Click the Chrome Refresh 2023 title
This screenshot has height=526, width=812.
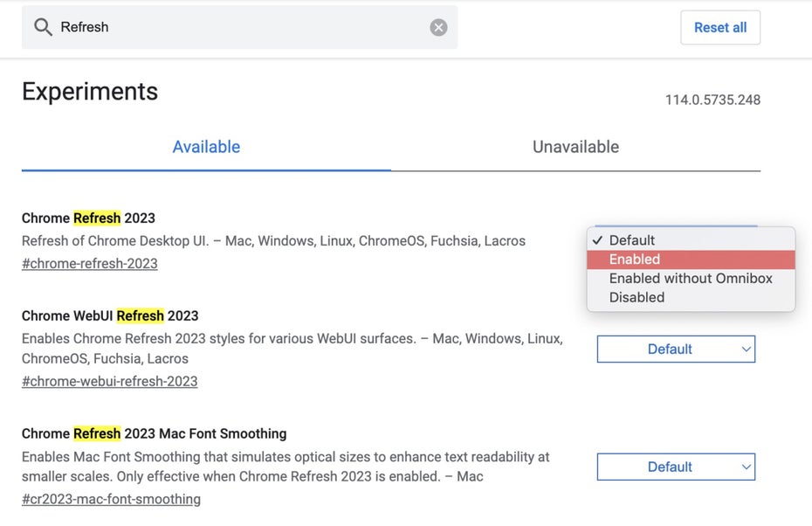pyautogui.click(x=88, y=218)
